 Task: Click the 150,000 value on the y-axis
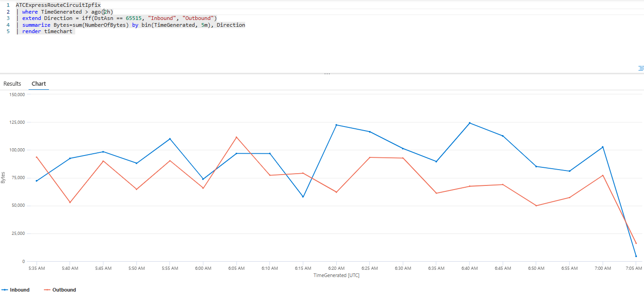18,94
